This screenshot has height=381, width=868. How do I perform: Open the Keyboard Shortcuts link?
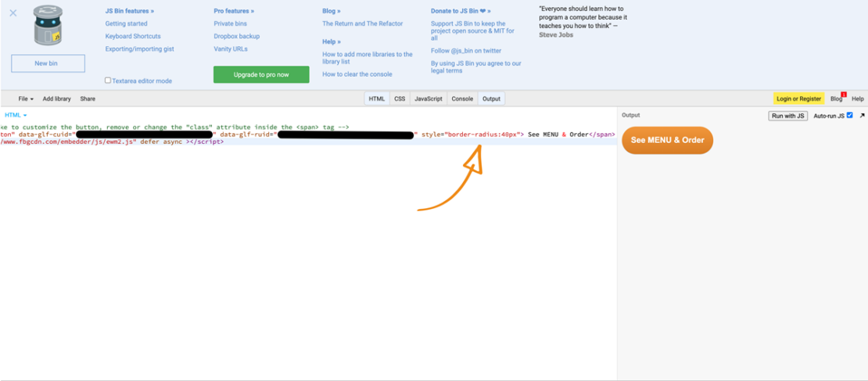click(133, 36)
